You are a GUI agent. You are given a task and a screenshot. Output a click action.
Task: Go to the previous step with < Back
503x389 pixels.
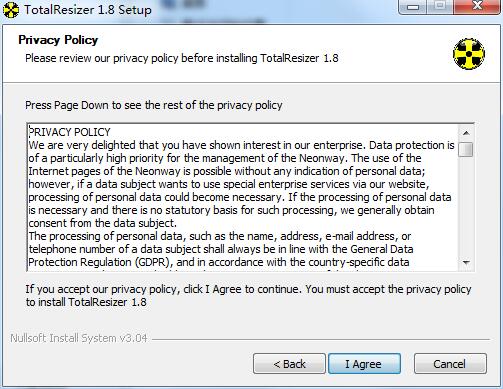click(x=289, y=364)
